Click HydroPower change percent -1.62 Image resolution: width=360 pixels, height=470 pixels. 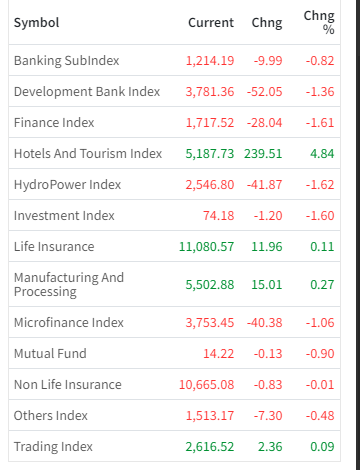coord(320,185)
